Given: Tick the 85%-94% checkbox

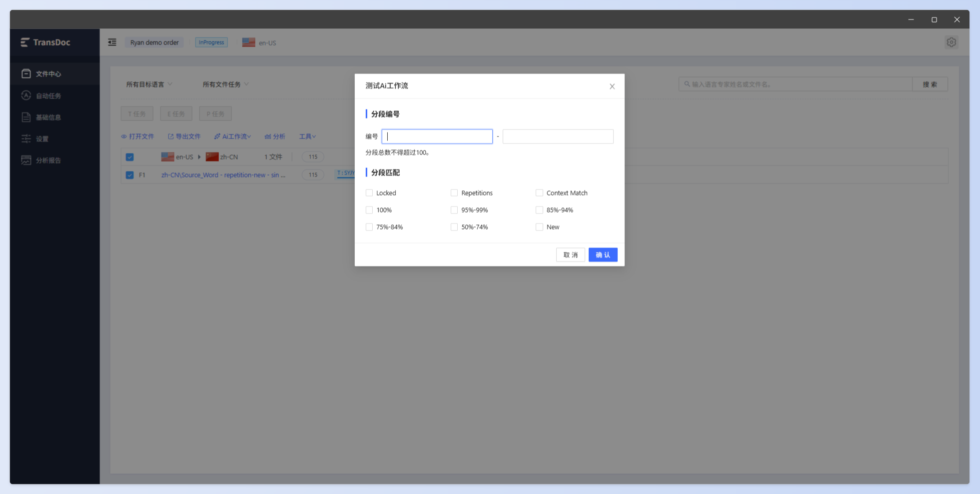Looking at the screenshot, I should tap(539, 210).
